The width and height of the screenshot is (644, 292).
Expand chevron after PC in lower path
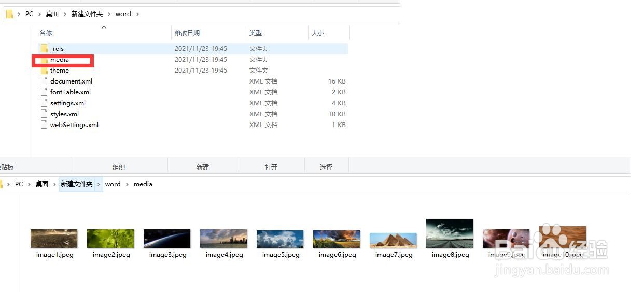point(29,184)
